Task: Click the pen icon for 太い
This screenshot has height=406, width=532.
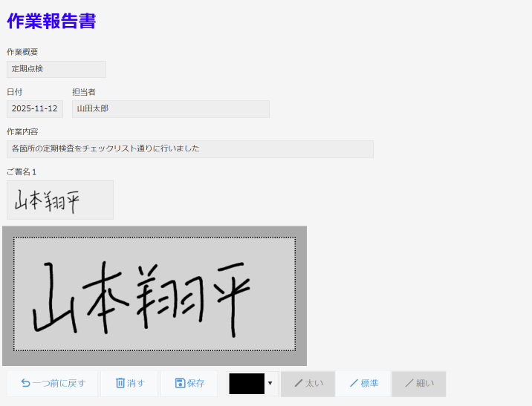Action: point(299,383)
